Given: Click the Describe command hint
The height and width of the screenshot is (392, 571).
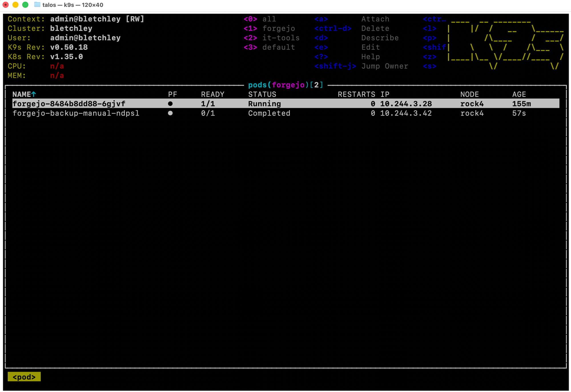Looking at the screenshot, I should pyautogui.click(x=380, y=38).
